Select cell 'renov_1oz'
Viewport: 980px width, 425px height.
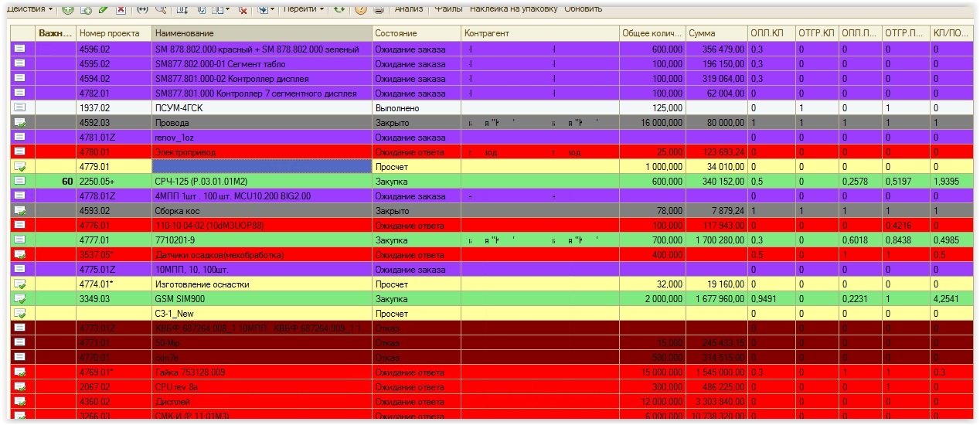coord(261,137)
